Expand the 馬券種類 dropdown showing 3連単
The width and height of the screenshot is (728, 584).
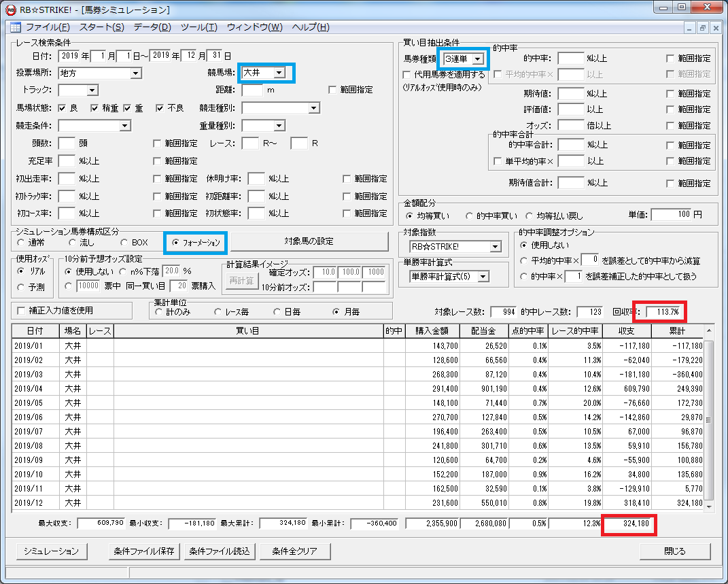click(478, 59)
